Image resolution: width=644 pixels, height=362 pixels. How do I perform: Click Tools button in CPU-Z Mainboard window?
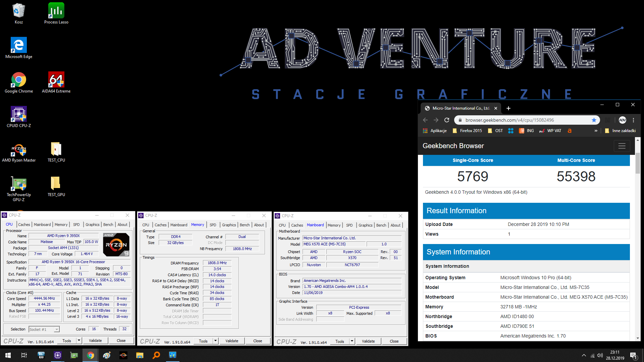pyautogui.click(x=339, y=341)
